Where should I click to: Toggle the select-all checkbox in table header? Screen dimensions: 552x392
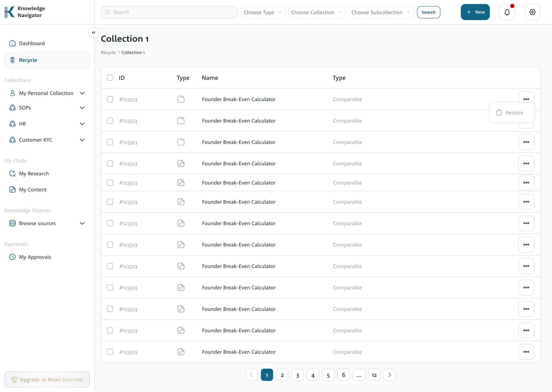click(110, 78)
